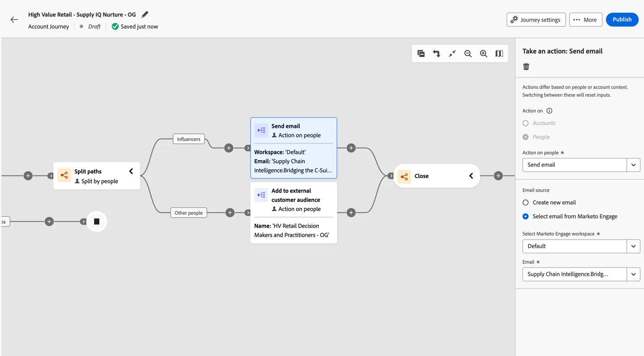The width and height of the screenshot is (644, 356).
Task: Click the Account Journey label
Action: coord(49,26)
